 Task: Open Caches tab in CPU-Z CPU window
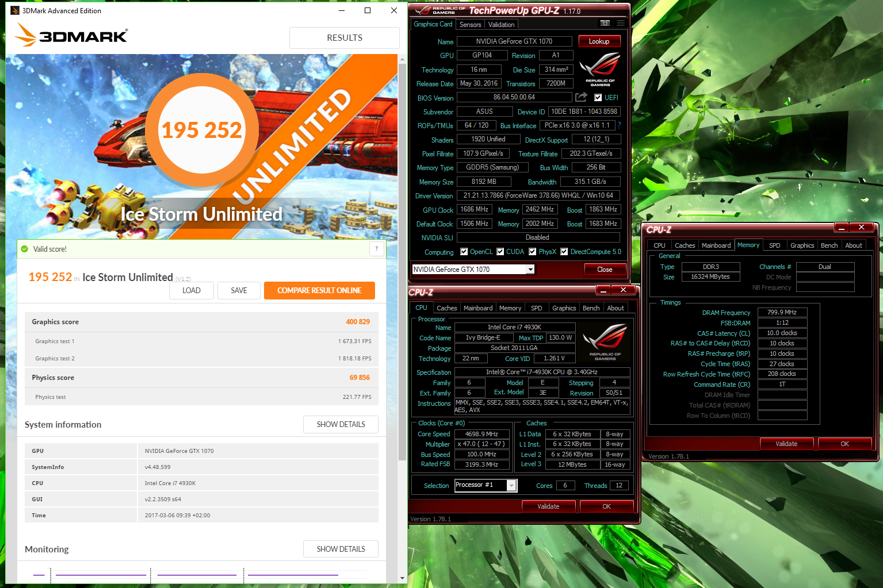coord(446,308)
